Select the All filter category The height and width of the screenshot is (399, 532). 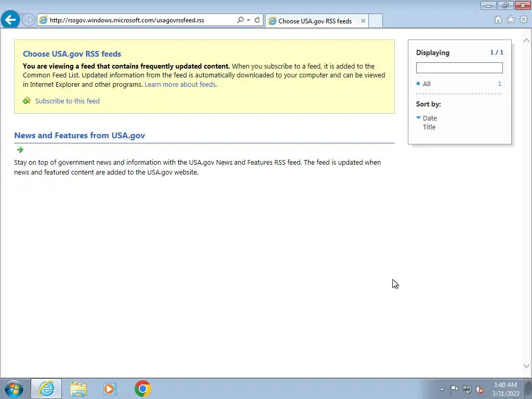pyautogui.click(x=427, y=84)
